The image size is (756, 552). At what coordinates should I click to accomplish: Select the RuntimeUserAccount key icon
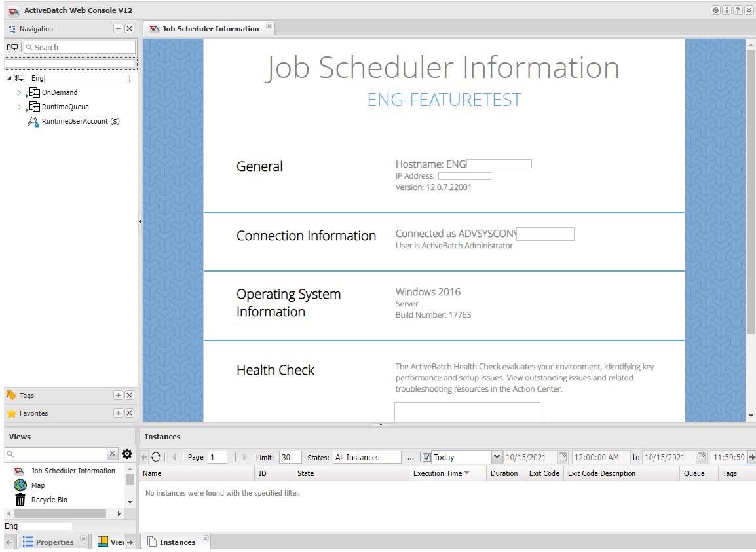coord(33,122)
